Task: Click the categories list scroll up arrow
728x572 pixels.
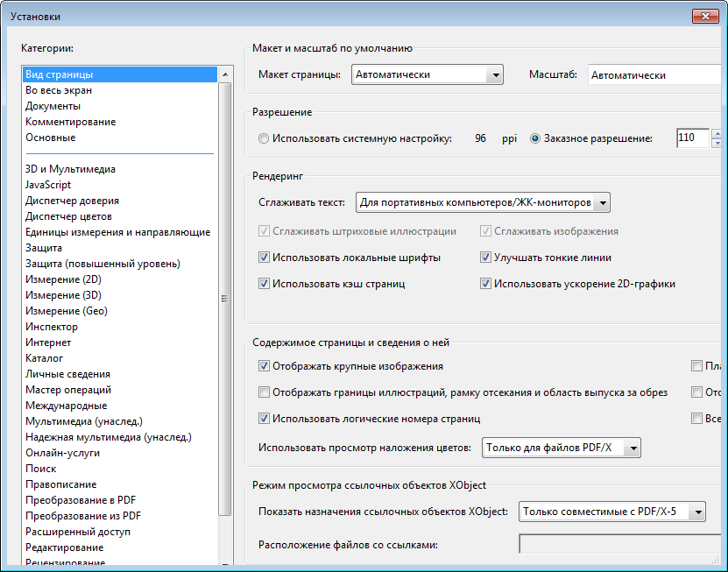Action: [x=225, y=74]
